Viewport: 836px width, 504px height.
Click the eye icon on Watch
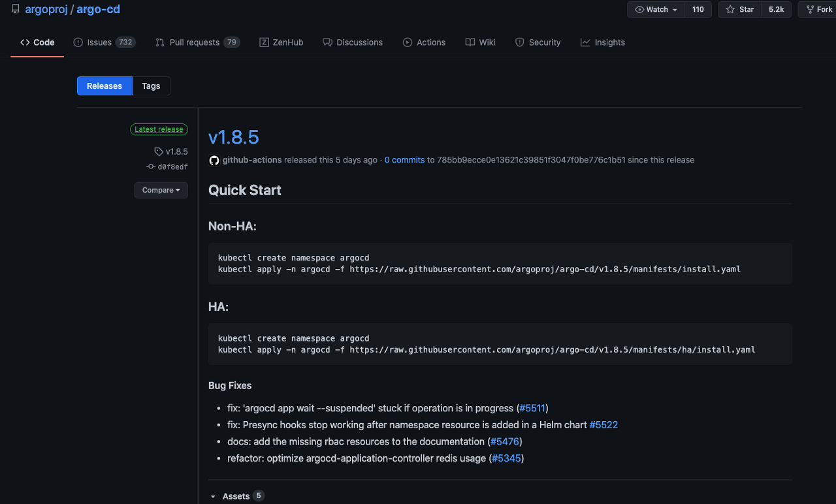point(639,9)
